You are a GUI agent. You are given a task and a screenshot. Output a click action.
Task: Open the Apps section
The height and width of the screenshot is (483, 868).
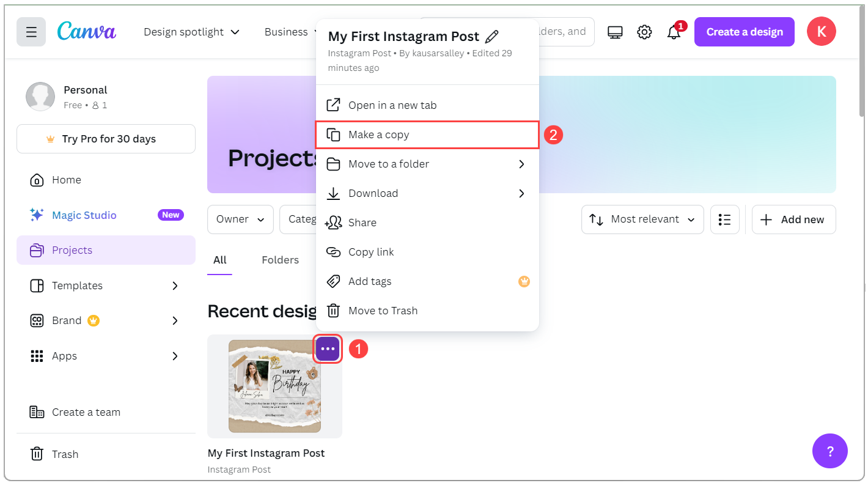(64, 355)
